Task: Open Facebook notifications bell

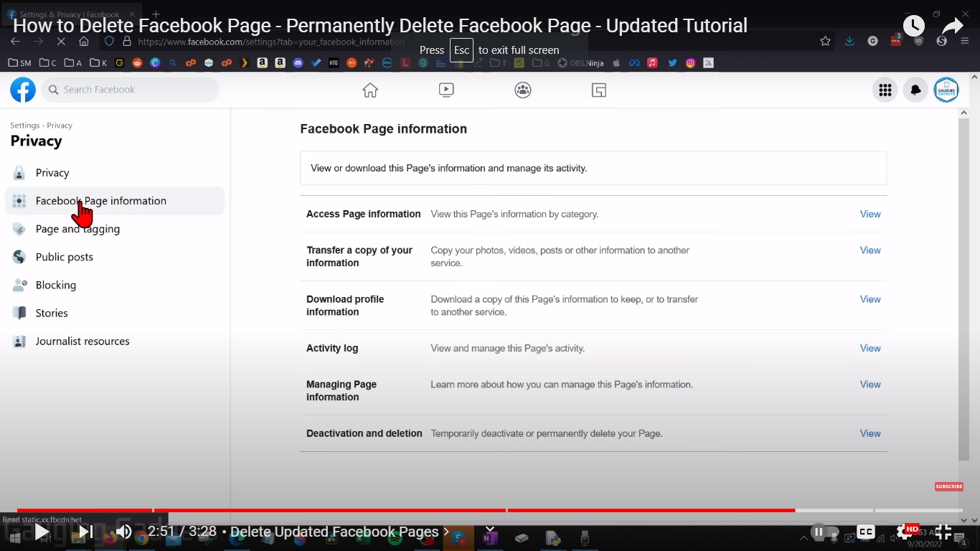Action: click(916, 89)
